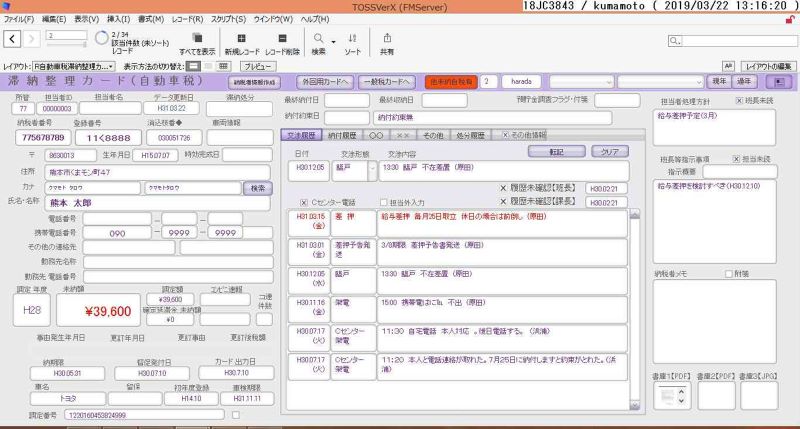The image size is (800, 429).
Task: Click the 検索 button beside カナ field
Action: 258,188
